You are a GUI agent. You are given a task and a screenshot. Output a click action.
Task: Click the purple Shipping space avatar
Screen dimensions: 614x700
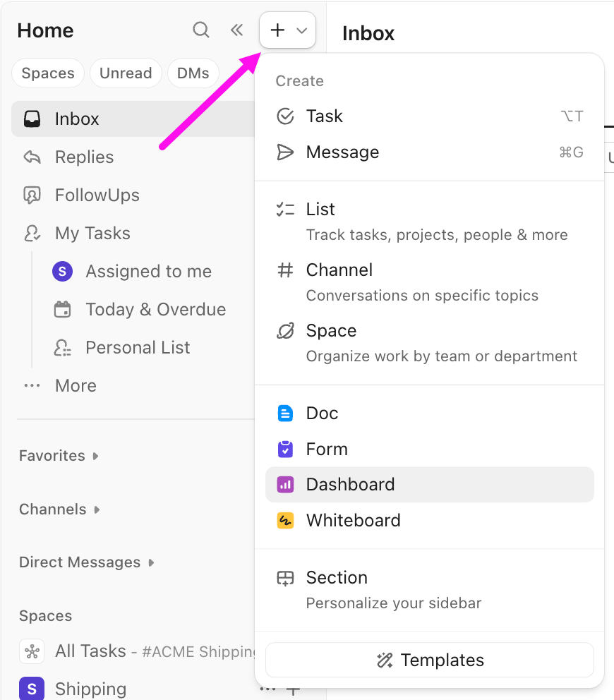[32, 688]
